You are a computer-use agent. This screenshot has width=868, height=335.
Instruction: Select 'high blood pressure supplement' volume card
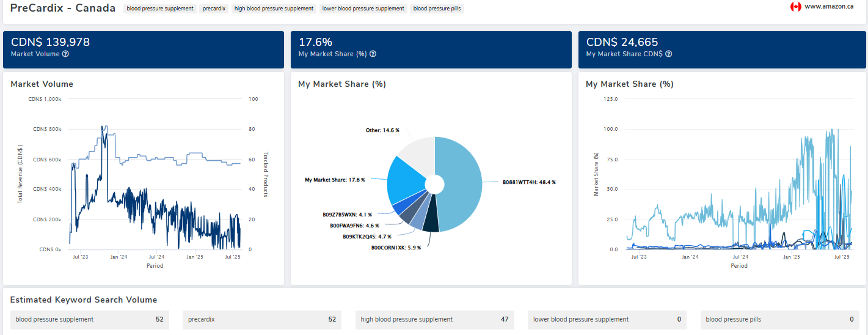(x=434, y=319)
